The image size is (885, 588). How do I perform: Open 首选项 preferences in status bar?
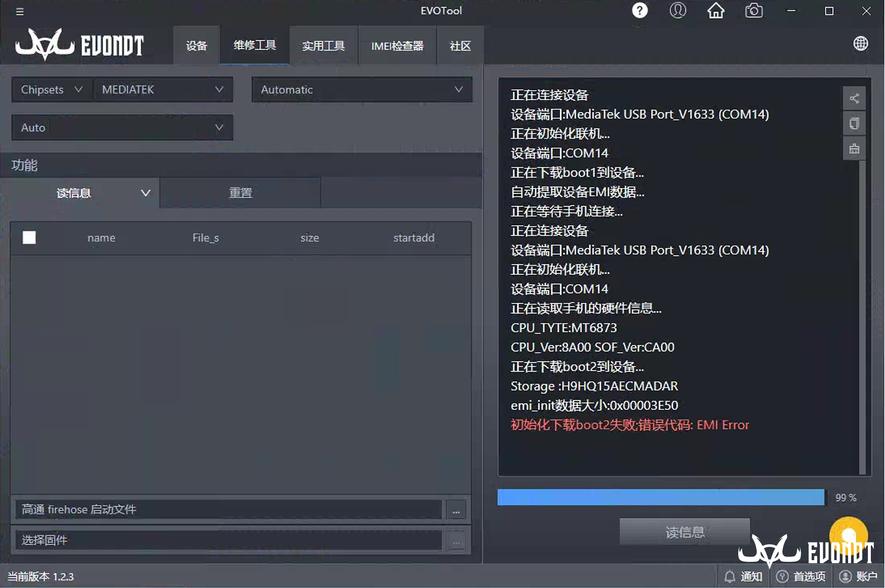[801, 576]
